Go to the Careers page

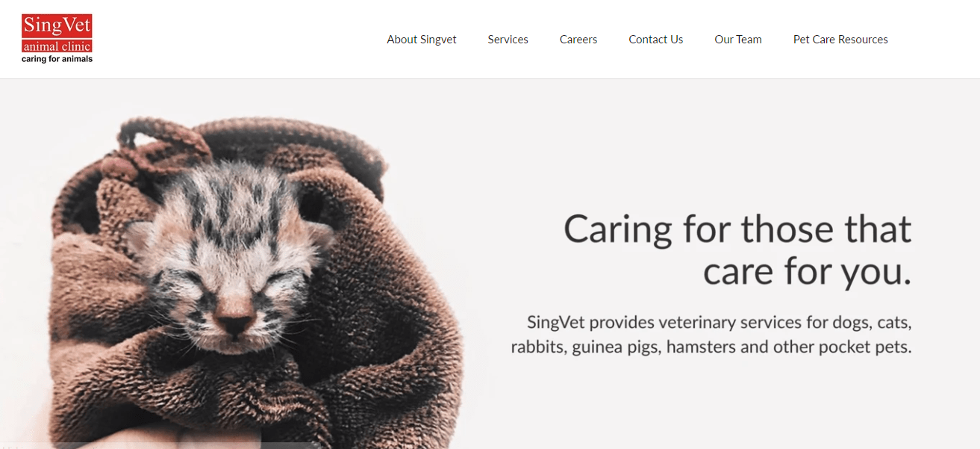[578, 40]
